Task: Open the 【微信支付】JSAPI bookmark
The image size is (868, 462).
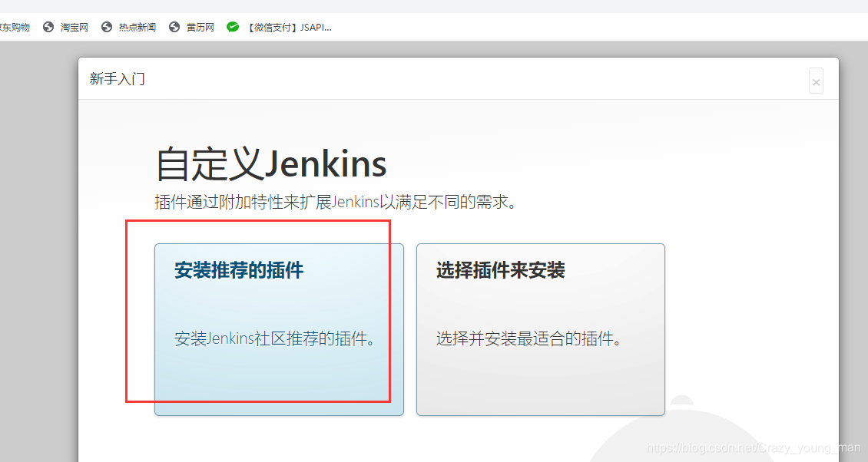Action: 280,27
